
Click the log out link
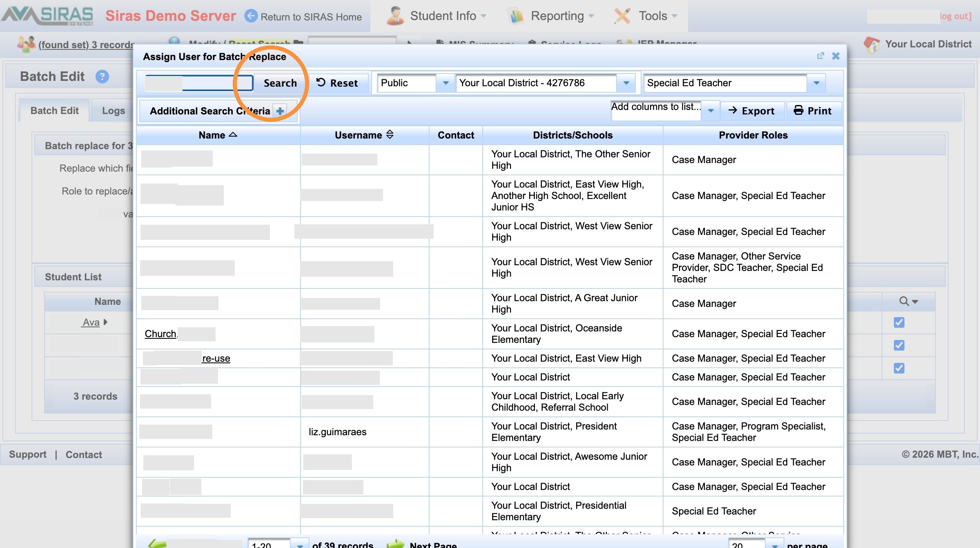tap(955, 16)
